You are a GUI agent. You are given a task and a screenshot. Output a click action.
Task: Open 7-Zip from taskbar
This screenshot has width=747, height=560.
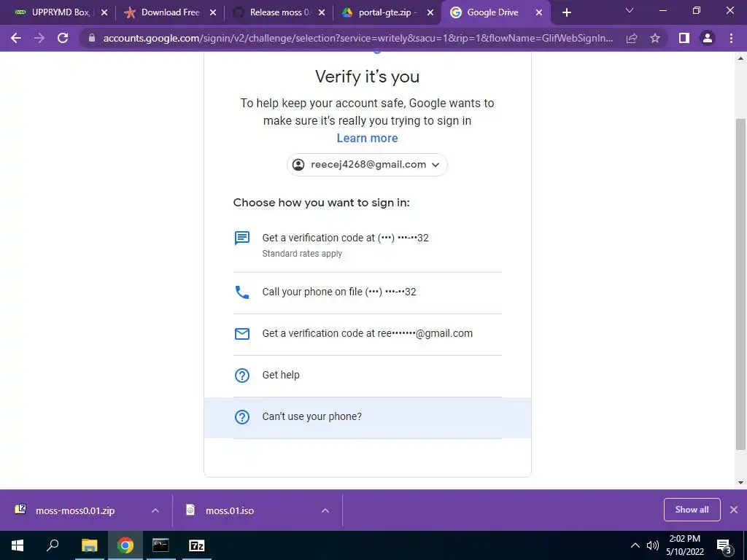point(197,545)
